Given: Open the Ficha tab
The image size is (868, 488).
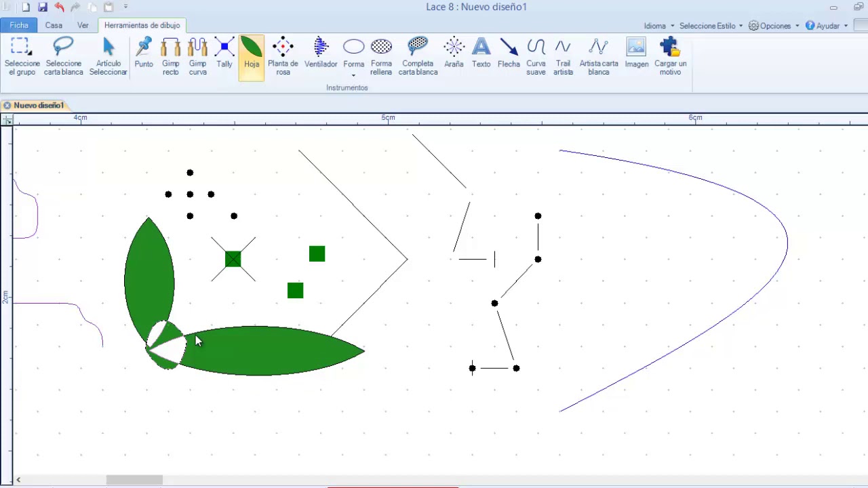Looking at the screenshot, I should (x=19, y=26).
